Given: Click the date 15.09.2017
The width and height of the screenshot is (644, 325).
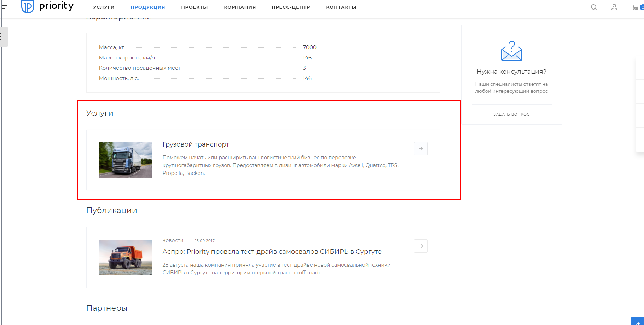Looking at the screenshot, I should tap(205, 241).
